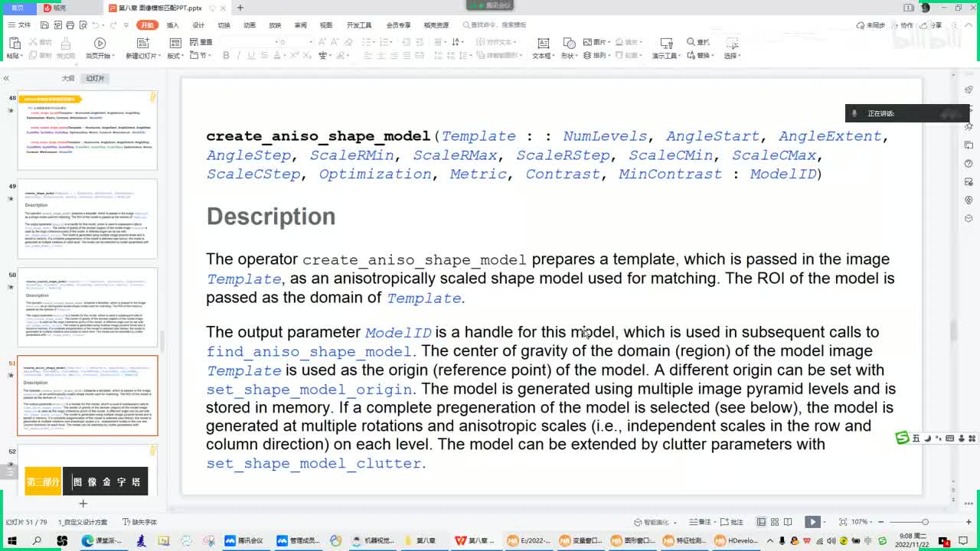The width and height of the screenshot is (980, 551).
Task: Switch to the View (视图) ribbon tab
Action: coord(326,25)
